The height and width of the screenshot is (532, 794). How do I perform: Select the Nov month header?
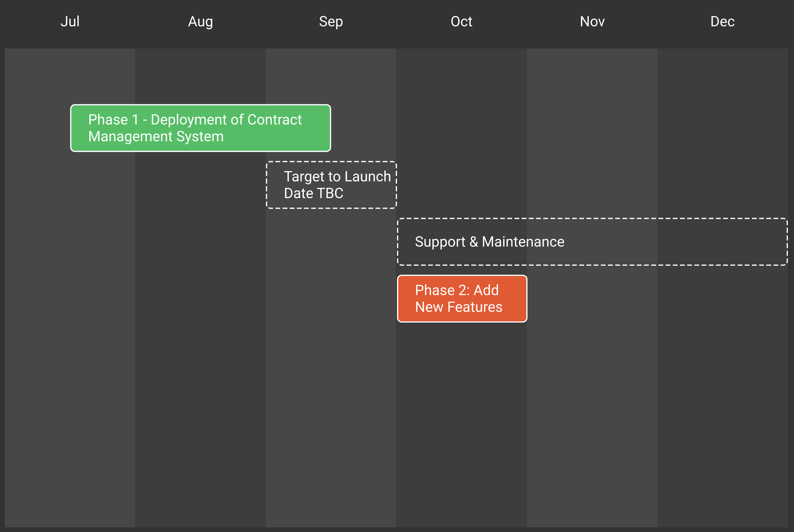(592, 22)
